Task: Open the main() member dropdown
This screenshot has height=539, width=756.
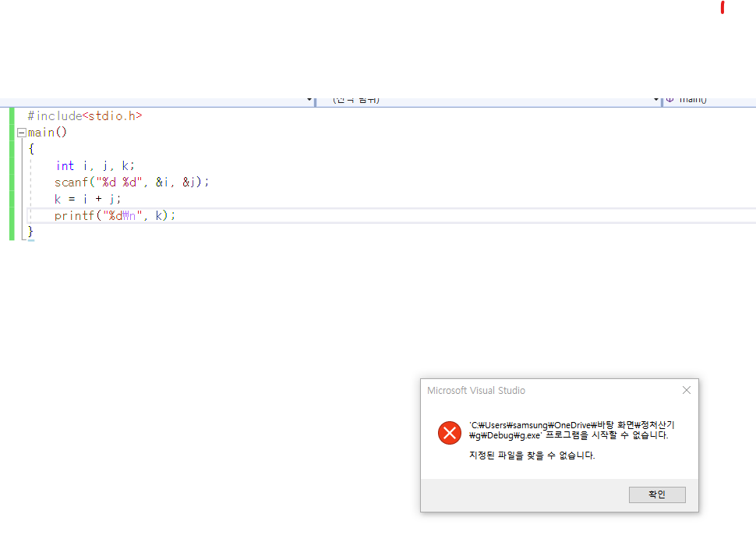Action: [709, 101]
